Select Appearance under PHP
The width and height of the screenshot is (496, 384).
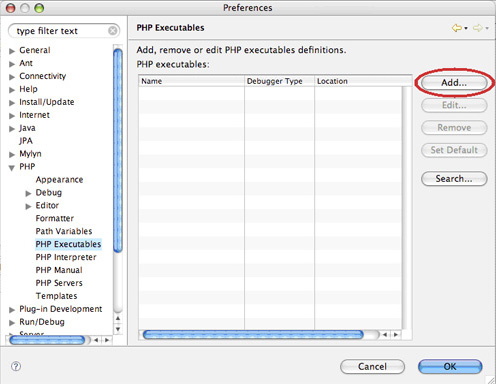click(59, 179)
